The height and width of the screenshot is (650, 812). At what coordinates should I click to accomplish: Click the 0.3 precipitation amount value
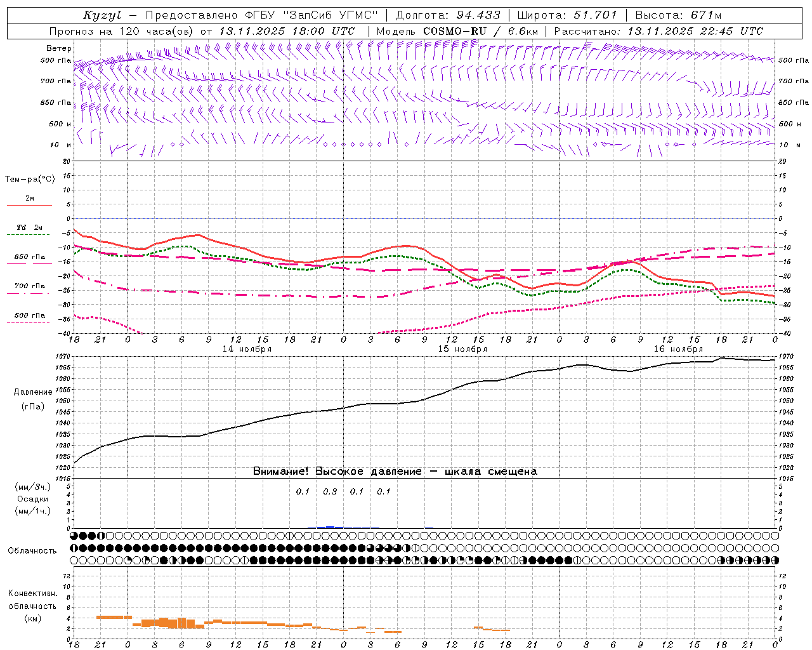[x=330, y=492]
